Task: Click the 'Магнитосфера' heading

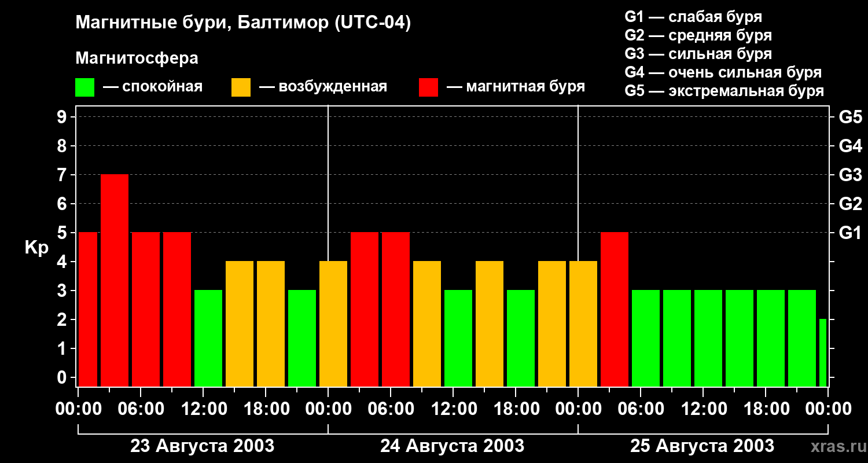Action: 137,58
